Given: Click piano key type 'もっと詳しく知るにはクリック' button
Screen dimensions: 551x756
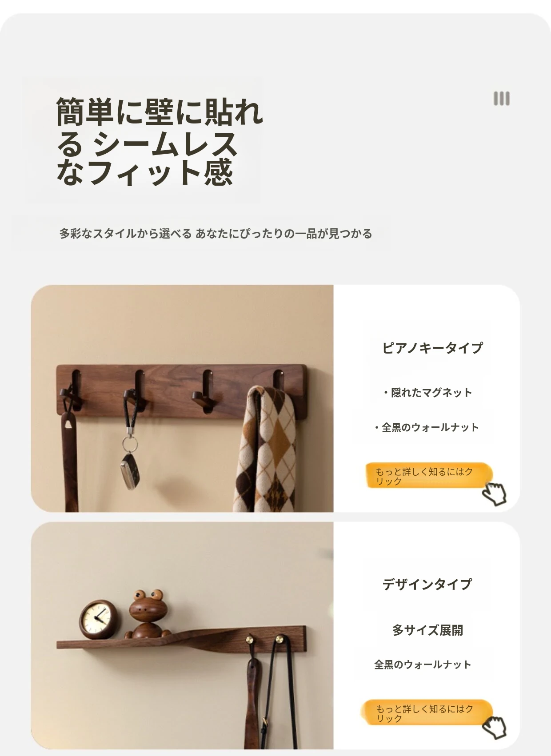Looking at the screenshot, I should pos(428,476).
